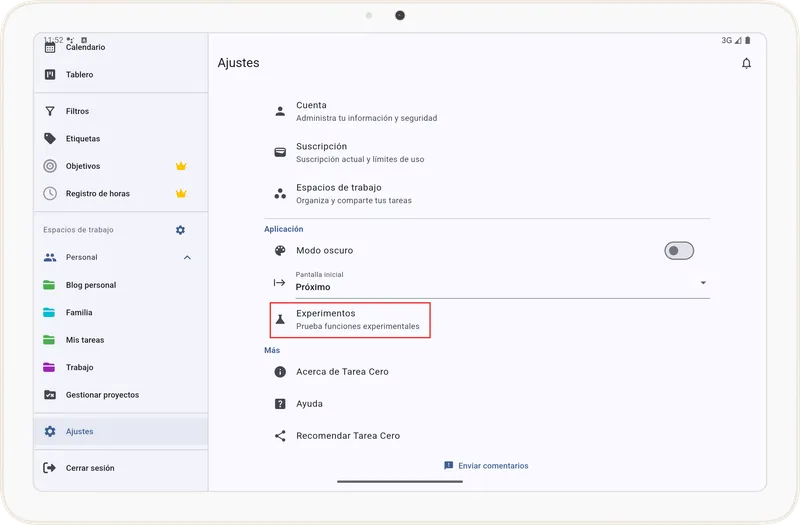Click Recomendar Tarea Cero text
800x525 pixels.
pos(348,436)
